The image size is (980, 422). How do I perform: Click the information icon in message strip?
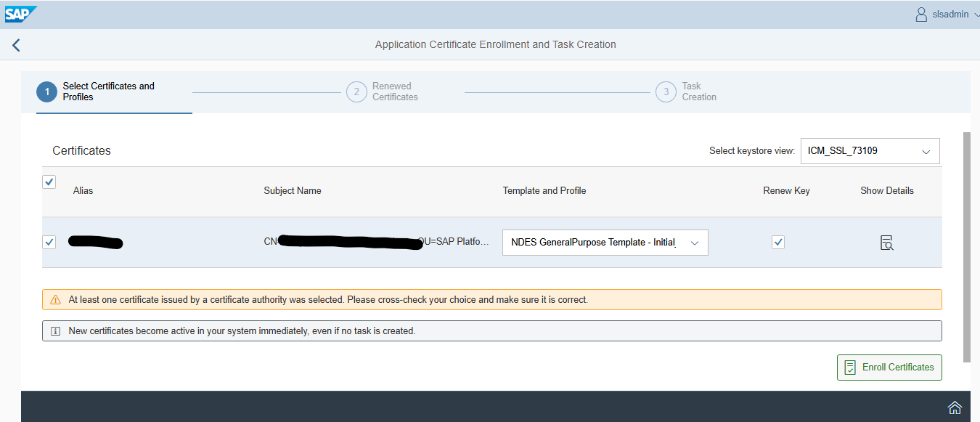(x=55, y=331)
